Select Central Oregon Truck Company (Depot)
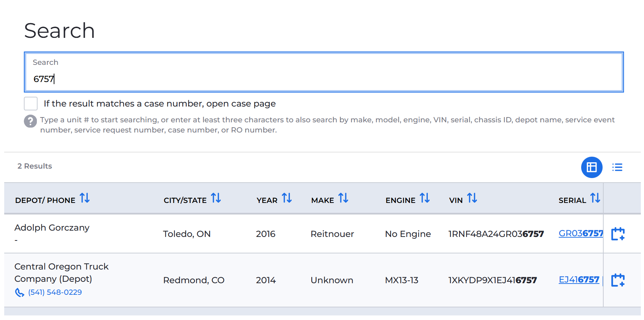Screen dimensions: 644x320 61,273
